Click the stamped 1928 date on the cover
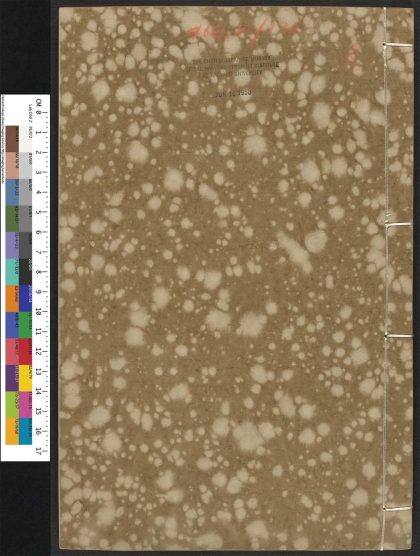Image resolution: width=420 pixels, height=556 pixels. [x=234, y=94]
